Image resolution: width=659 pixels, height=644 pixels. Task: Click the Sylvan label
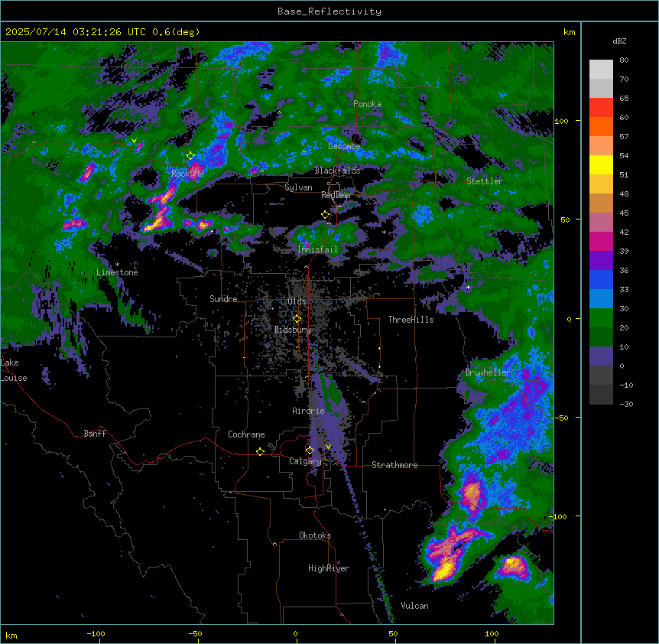click(x=298, y=187)
